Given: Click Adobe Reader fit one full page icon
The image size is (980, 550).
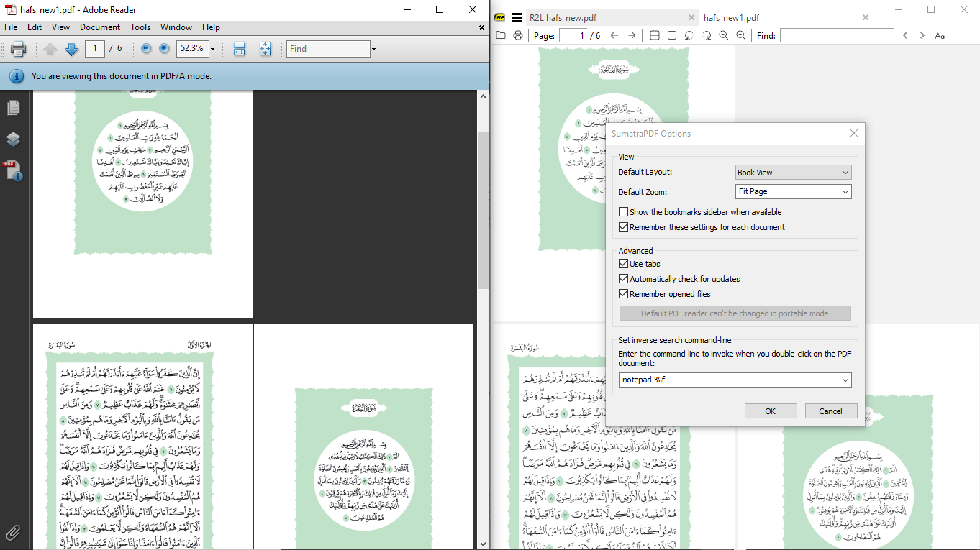Looking at the screenshot, I should click(x=265, y=49).
